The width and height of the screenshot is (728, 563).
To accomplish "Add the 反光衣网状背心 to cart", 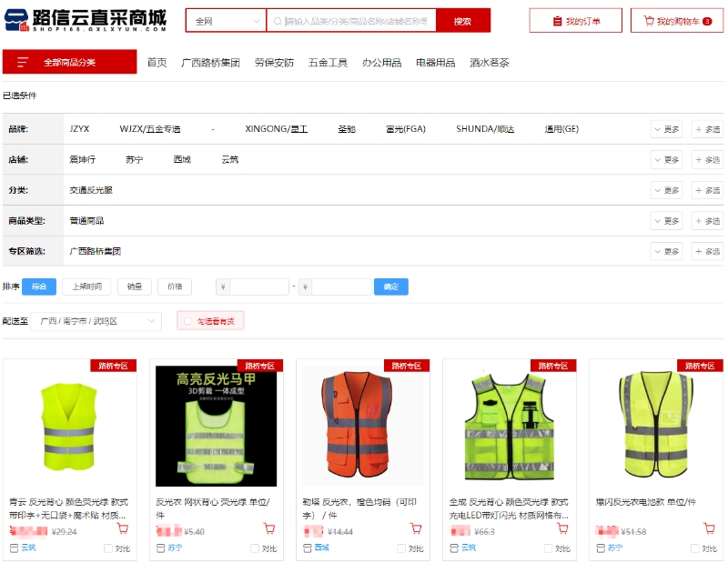I will click(x=270, y=528).
